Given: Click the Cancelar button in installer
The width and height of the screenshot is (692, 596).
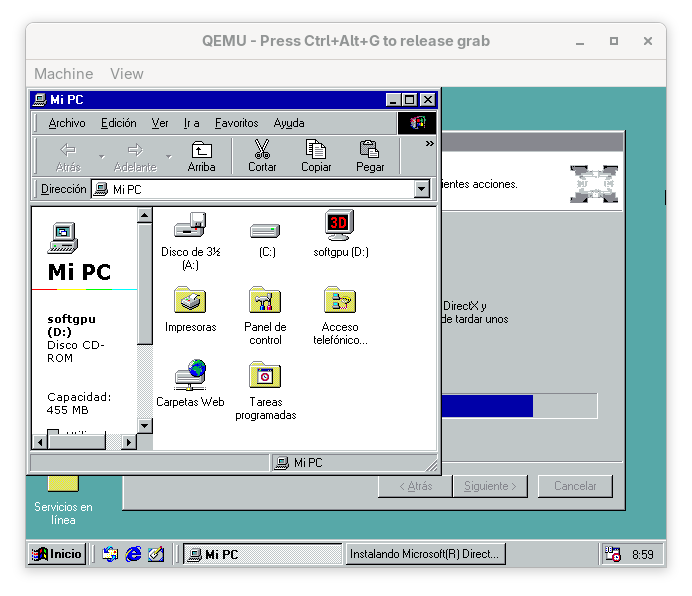Looking at the screenshot, I should (x=575, y=486).
